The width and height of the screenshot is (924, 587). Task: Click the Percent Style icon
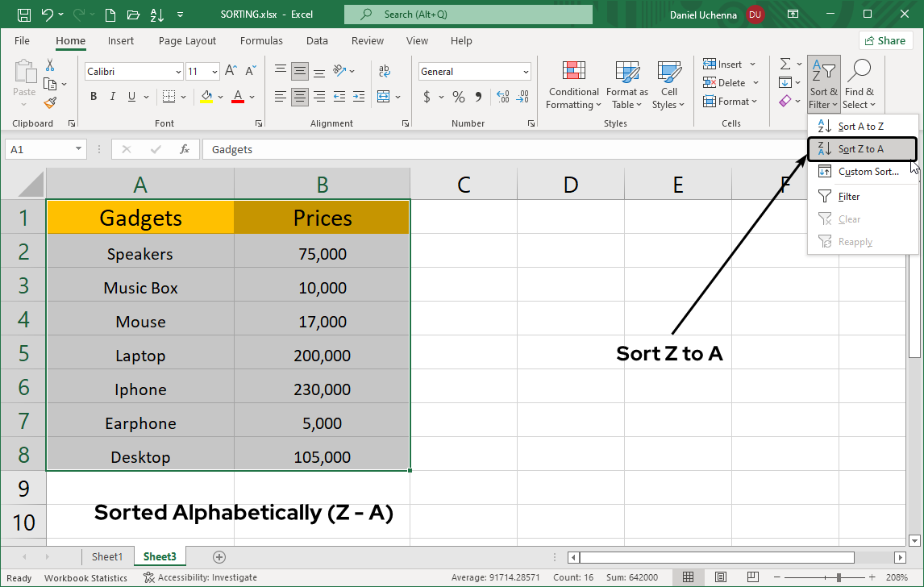(458, 97)
